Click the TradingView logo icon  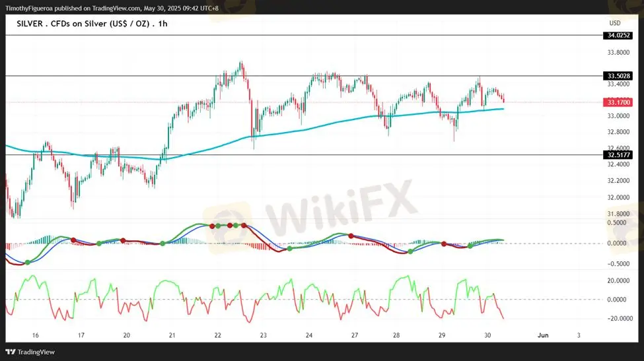pyautogui.click(x=11, y=351)
